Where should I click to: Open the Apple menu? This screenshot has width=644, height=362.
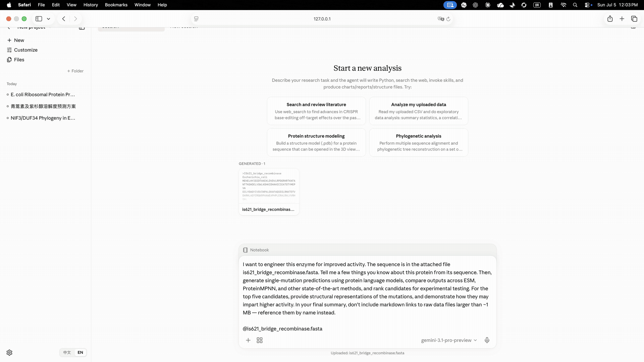(x=9, y=5)
